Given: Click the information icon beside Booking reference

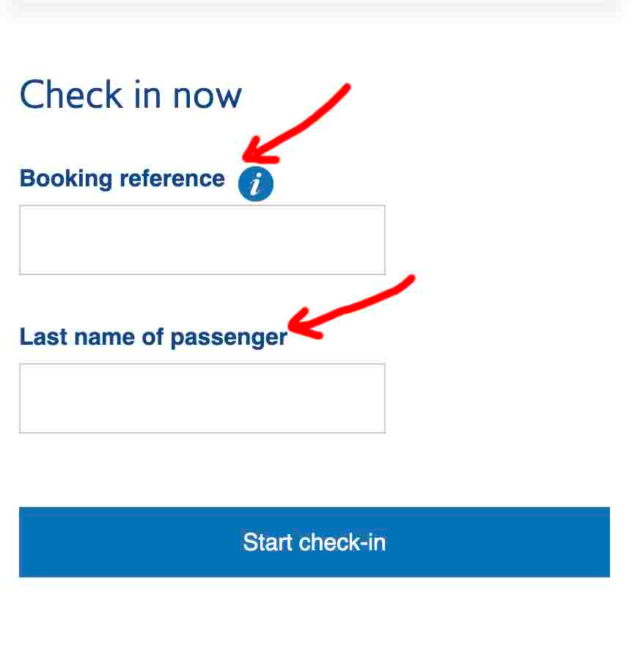Looking at the screenshot, I should [256, 183].
